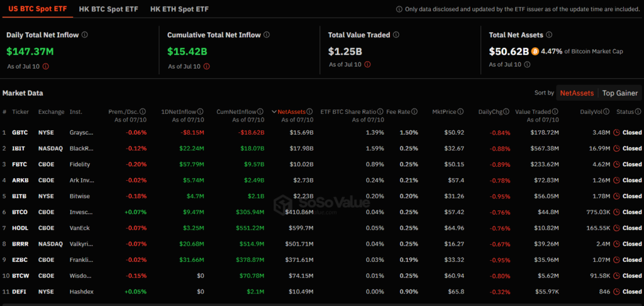
Task: Click the +0.07% premium cell for BTCO
Action: [137, 212]
